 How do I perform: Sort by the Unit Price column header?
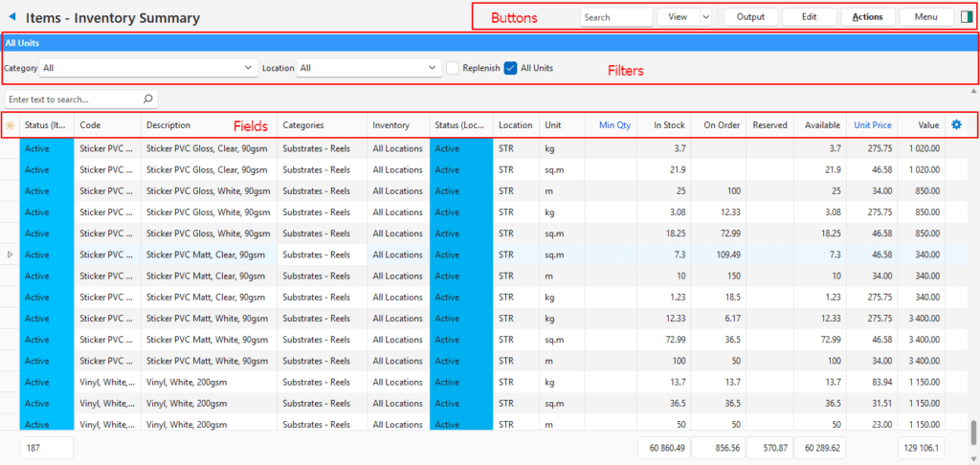(872, 125)
